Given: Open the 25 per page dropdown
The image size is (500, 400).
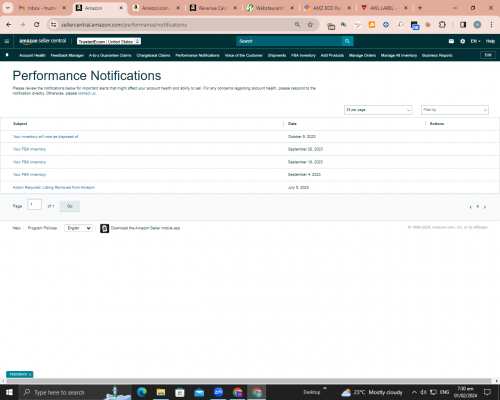Looking at the screenshot, I should (x=378, y=110).
